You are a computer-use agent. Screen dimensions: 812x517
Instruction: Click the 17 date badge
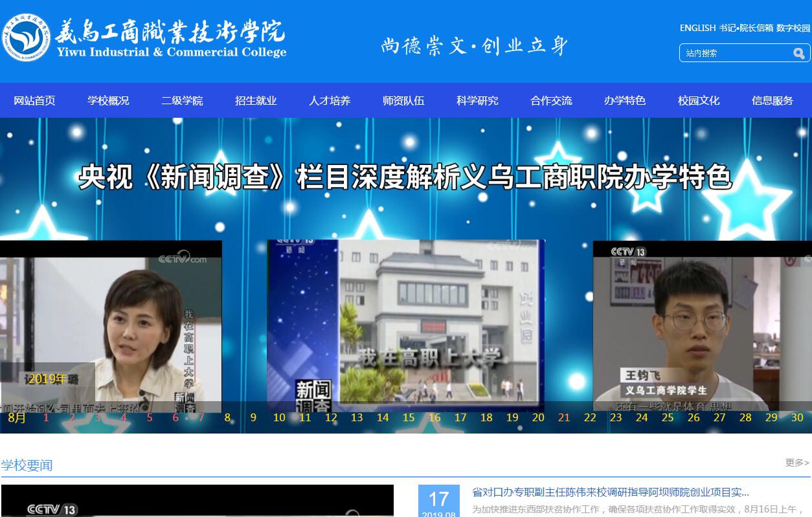[x=438, y=501]
